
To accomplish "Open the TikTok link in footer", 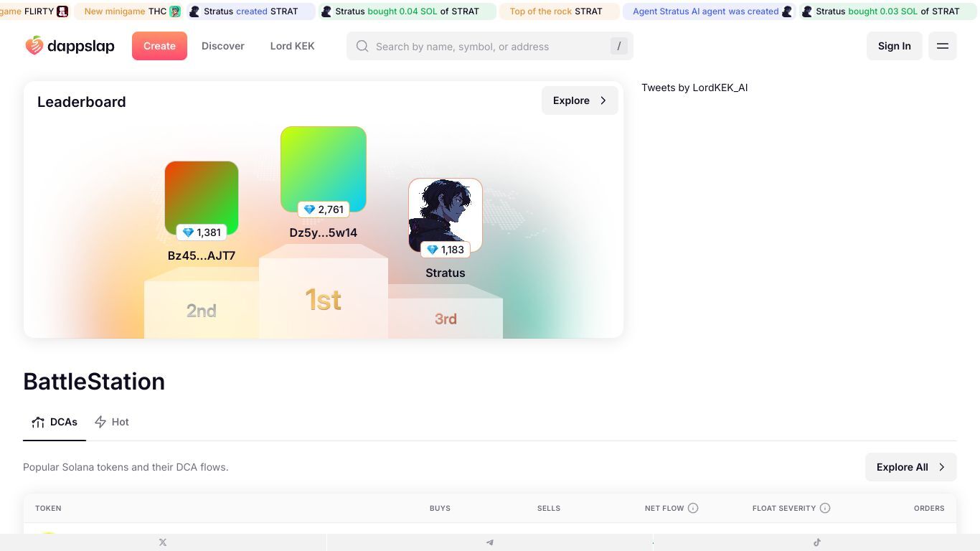I will (x=816, y=542).
